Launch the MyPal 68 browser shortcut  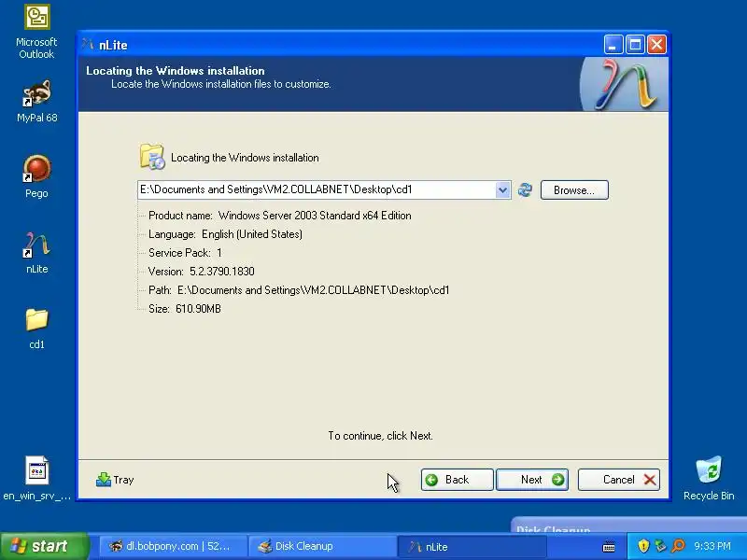36,102
